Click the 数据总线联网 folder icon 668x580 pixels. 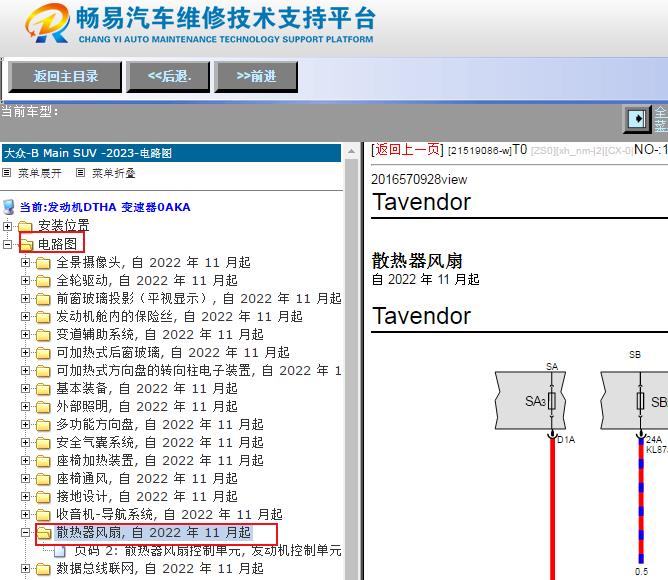[43, 569]
